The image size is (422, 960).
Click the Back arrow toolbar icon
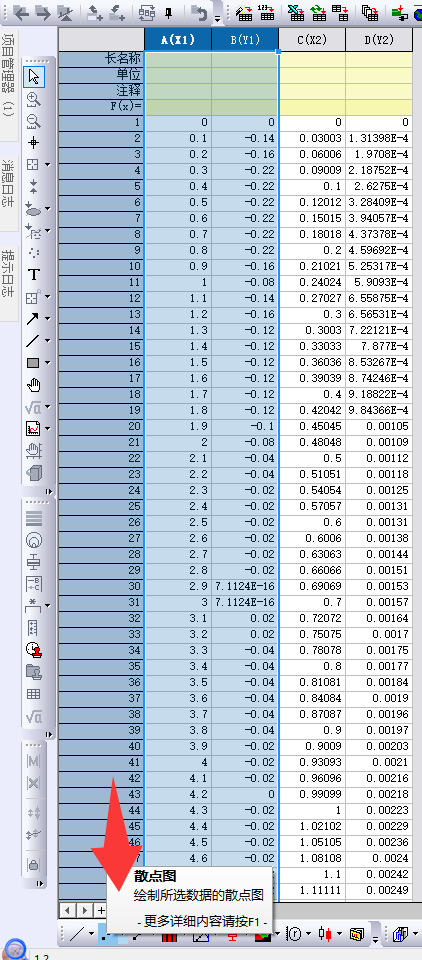[21, 11]
